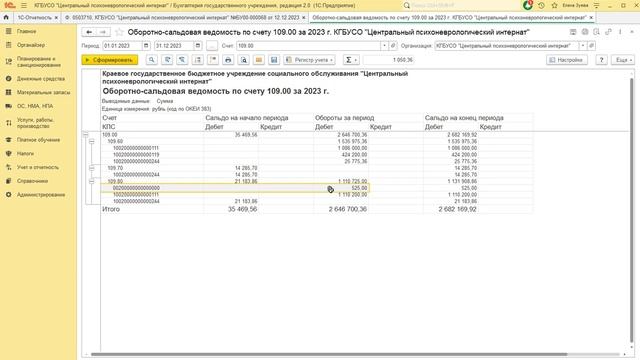
Task: Open the Счет field open-link icon
Action: [393, 46]
